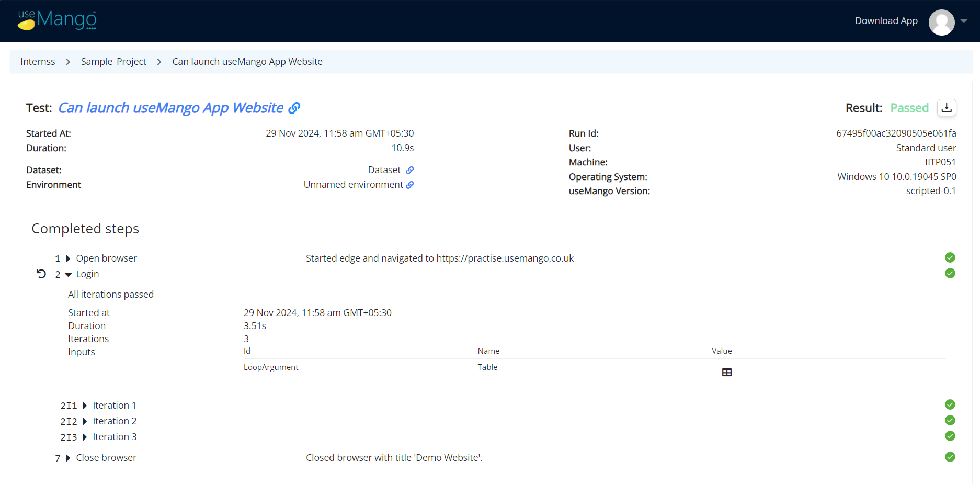This screenshot has height=484, width=980.
Task: Open the test title link
Action: 170,108
